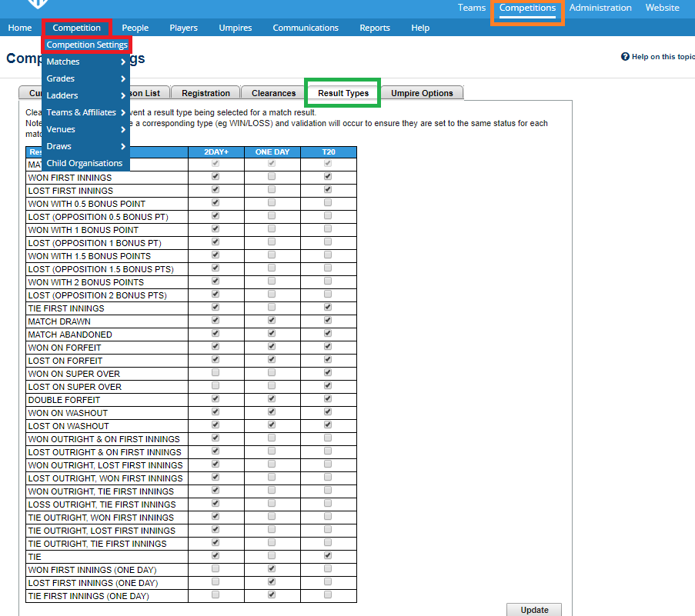Expand the Draws submenu arrow

[123, 146]
